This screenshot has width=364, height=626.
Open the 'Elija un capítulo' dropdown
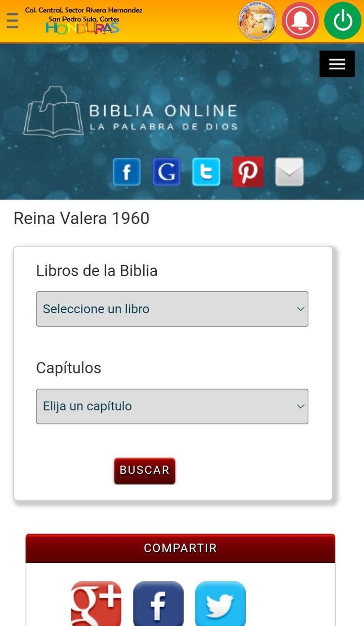tap(172, 406)
